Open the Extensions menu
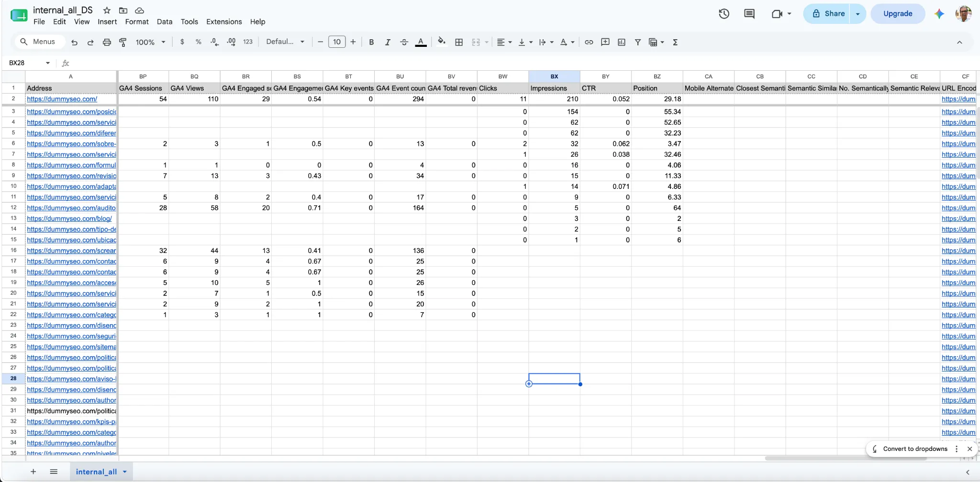This screenshot has height=482, width=980. coord(224,22)
